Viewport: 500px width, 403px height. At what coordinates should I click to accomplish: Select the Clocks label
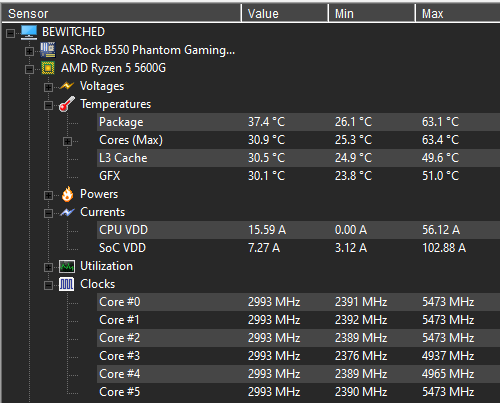[x=98, y=284]
